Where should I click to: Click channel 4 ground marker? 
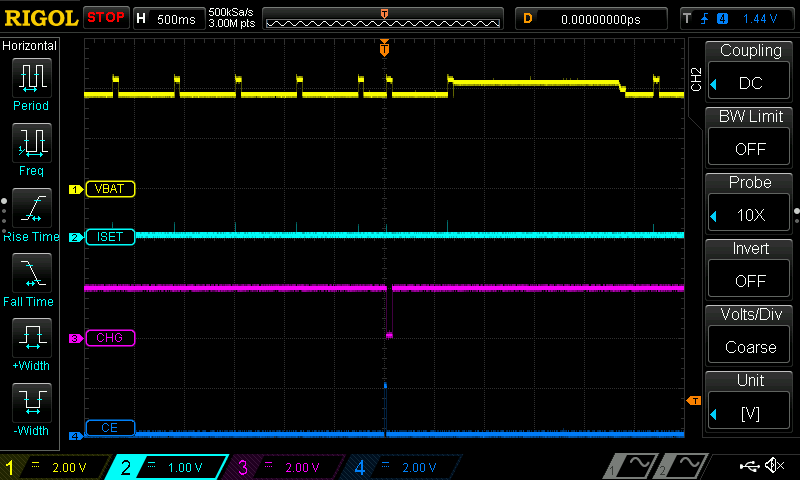click(76, 436)
